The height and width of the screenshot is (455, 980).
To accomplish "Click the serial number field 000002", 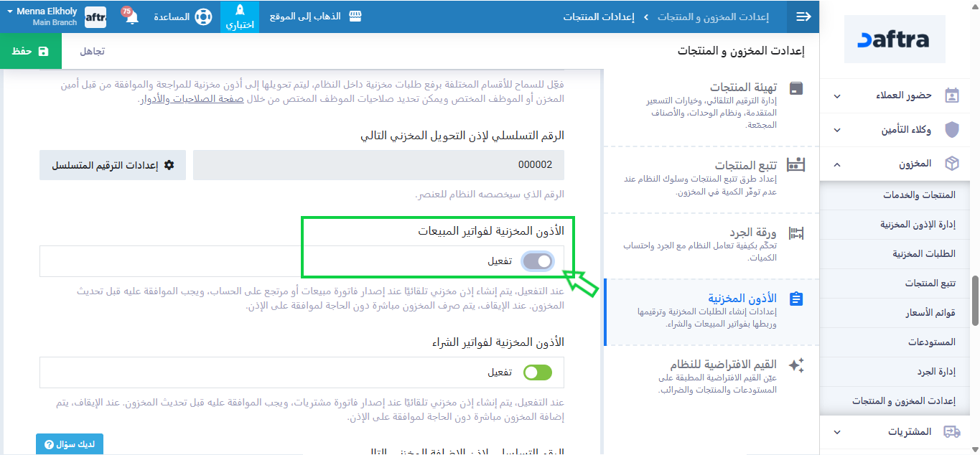I will (378, 165).
